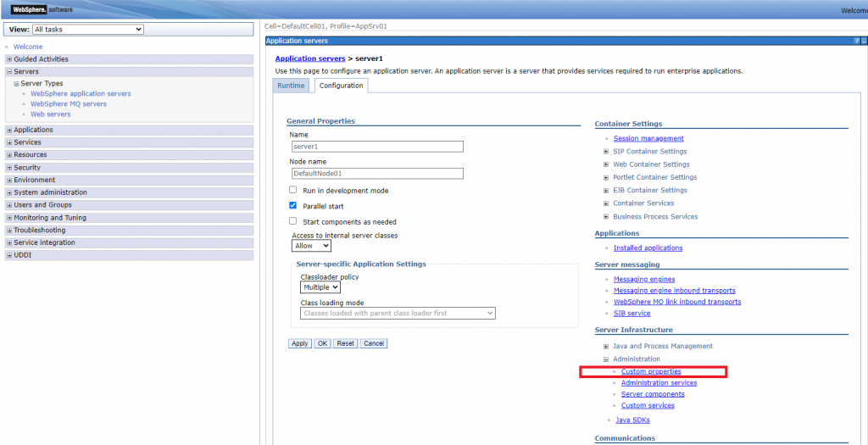Enable Start components as needed
Screen dimensions: 868x445
292,221
